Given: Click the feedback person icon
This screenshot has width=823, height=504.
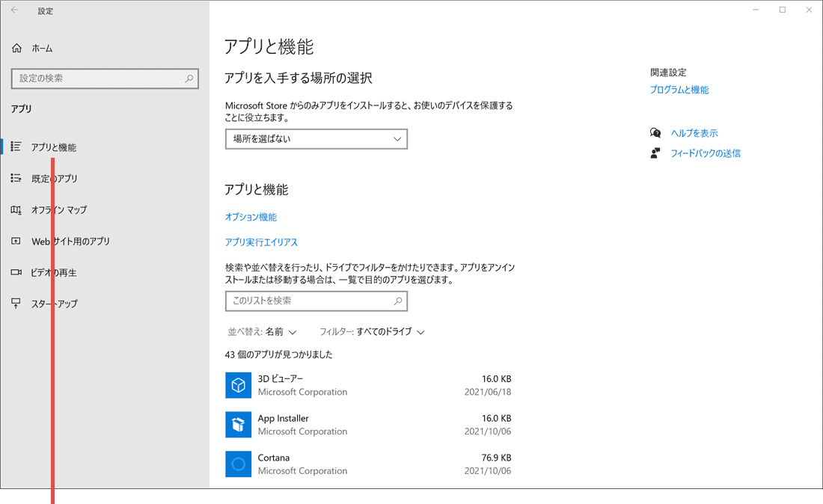Looking at the screenshot, I should click(x=655, y=153).
